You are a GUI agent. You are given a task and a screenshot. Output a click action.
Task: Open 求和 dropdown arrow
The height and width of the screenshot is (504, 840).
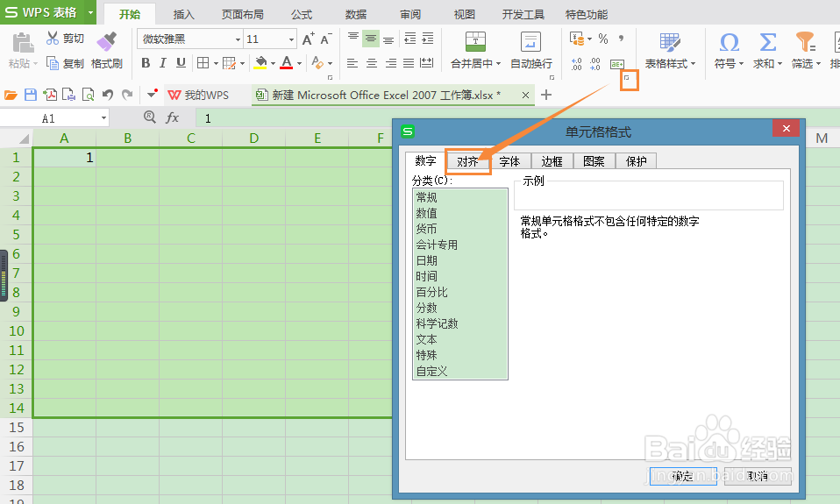779,64
